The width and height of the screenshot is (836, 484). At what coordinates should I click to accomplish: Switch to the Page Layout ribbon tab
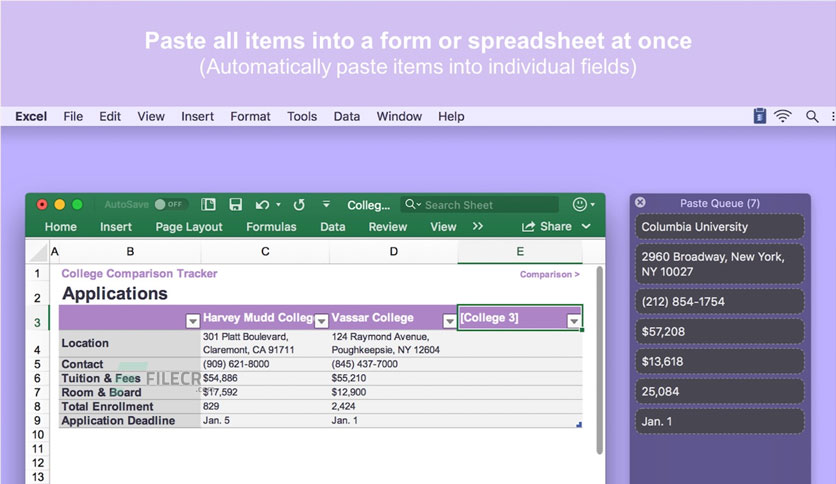point(189,227)
